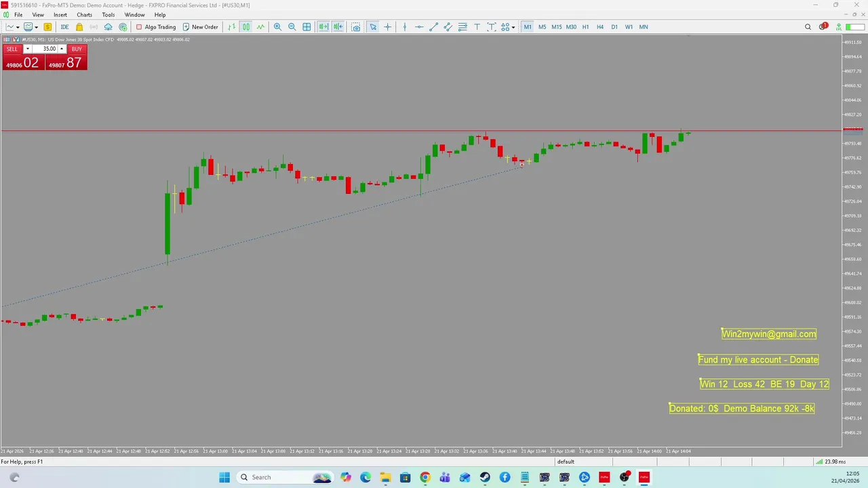
Task: Click the trade volume 35.00 field
Action: click(45, 49)
